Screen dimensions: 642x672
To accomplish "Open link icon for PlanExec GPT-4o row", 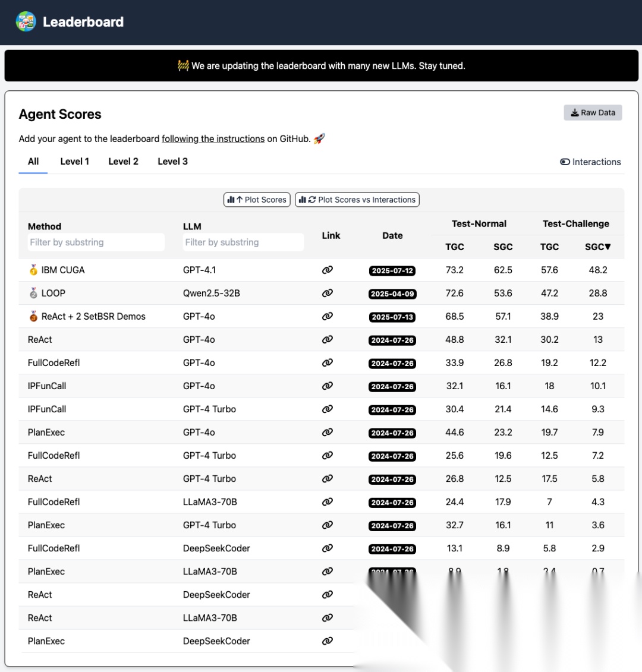I will pyautogui.click(x=327, y=432).
